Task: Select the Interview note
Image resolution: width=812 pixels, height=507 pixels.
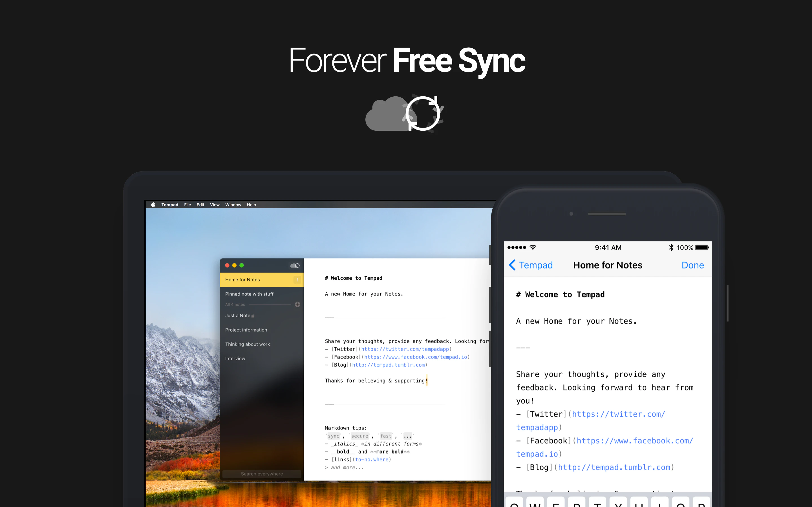Action: (x=235, y=359)
